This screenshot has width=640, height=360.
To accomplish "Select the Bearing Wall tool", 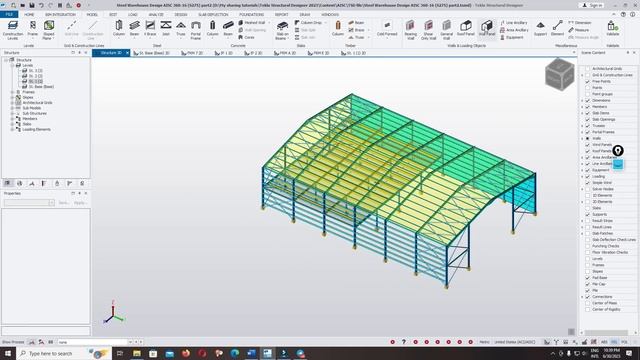I will click(x=410, y=30).
